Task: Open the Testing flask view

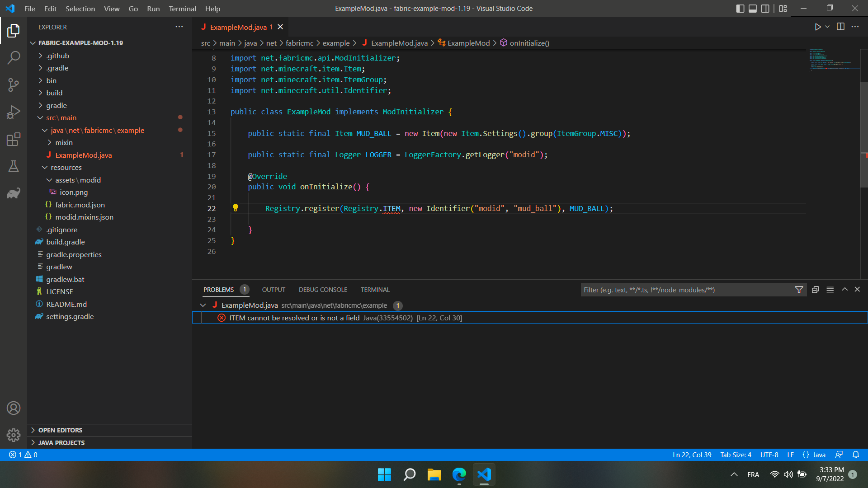Action: pyautogui.click(x=14, y=166)
